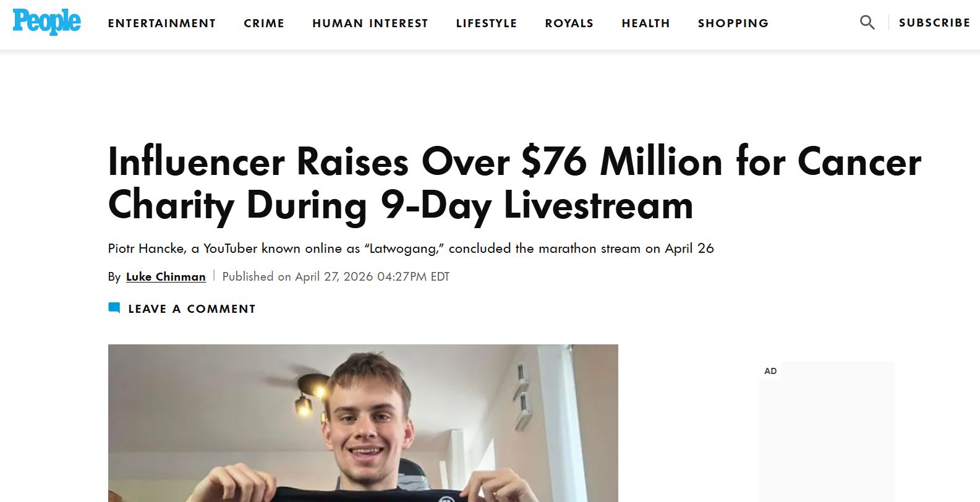Click the AD label in the sidebar
Image resolution: width=980 pixels, height=502 pixels.
pos(770,371)
